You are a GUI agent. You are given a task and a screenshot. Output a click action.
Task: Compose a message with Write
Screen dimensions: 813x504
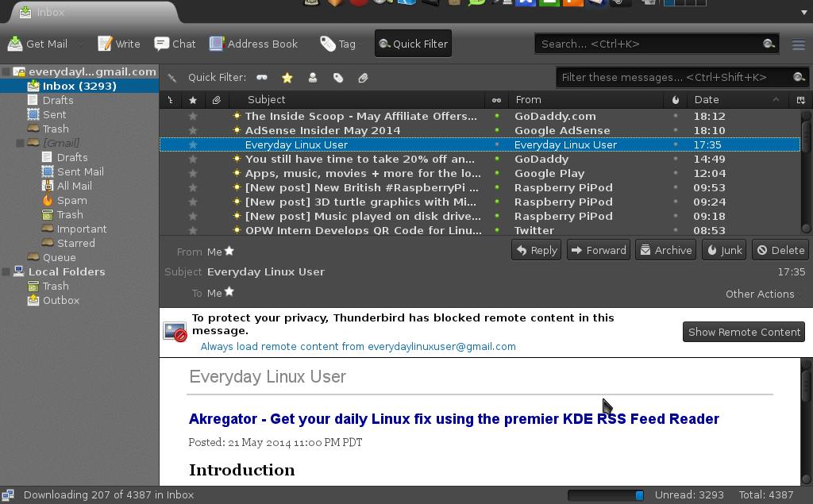click(119, 44)
